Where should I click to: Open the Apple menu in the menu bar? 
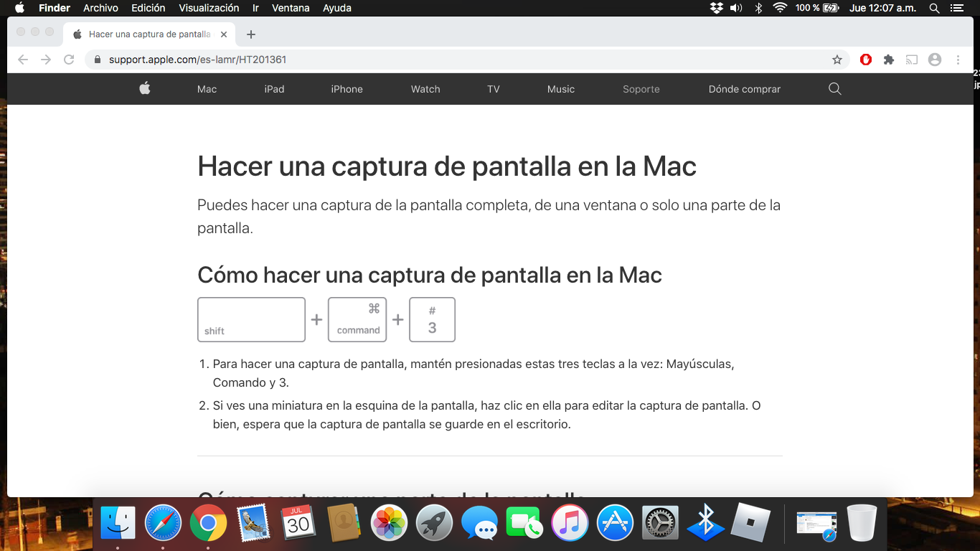(19, 8)
